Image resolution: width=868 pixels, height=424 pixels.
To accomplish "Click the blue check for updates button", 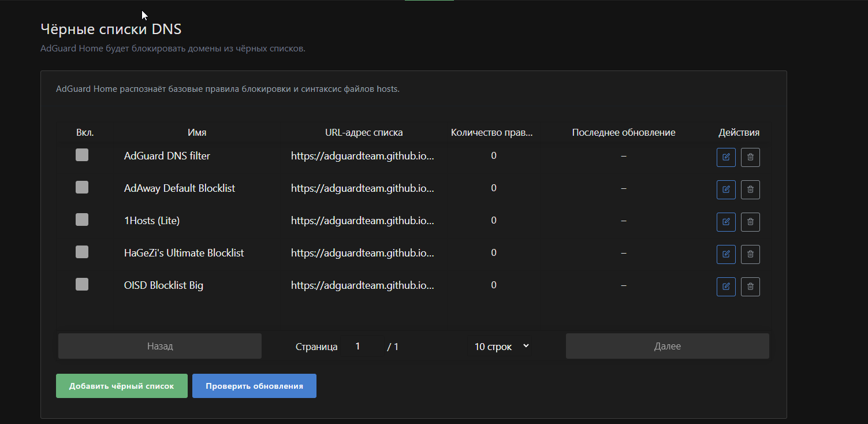I will [254, 386].
